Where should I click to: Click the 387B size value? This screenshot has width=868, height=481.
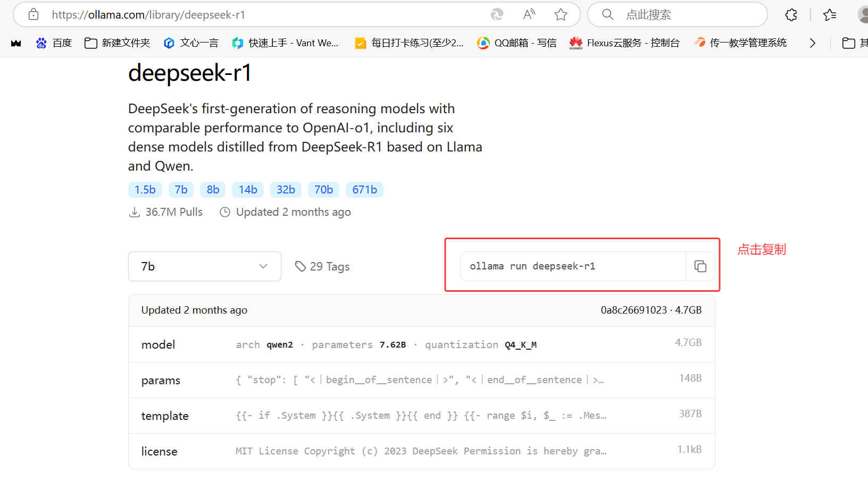[690, 414]
